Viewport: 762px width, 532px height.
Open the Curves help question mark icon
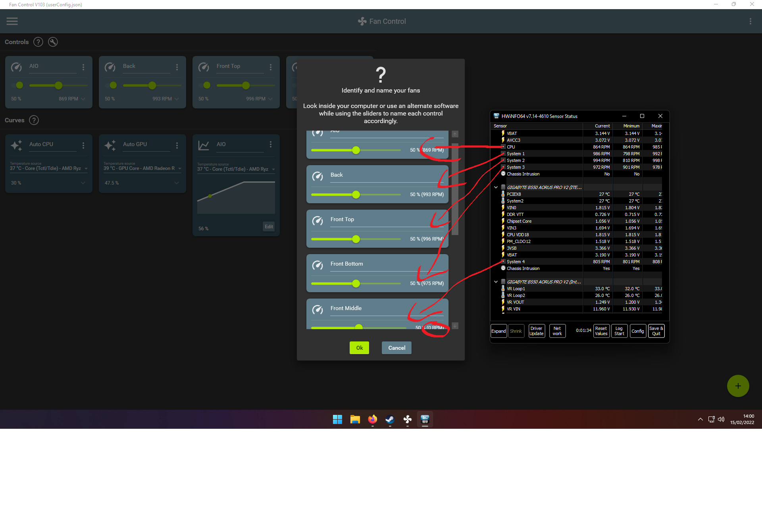click(34, 120)
